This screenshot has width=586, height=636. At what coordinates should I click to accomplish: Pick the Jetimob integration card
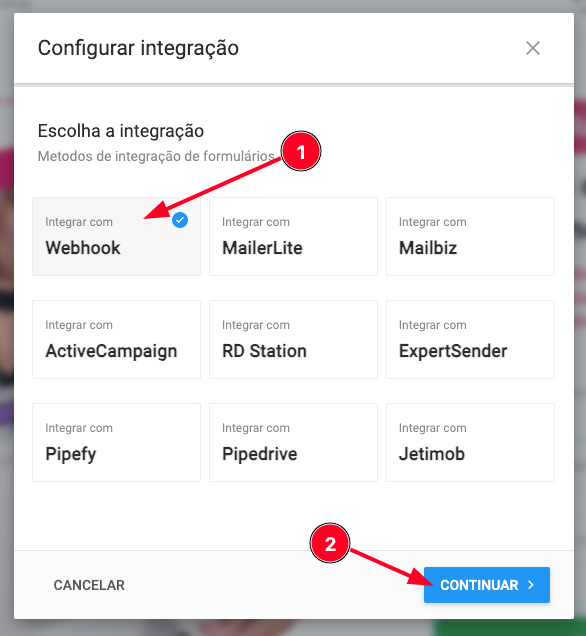470,443
